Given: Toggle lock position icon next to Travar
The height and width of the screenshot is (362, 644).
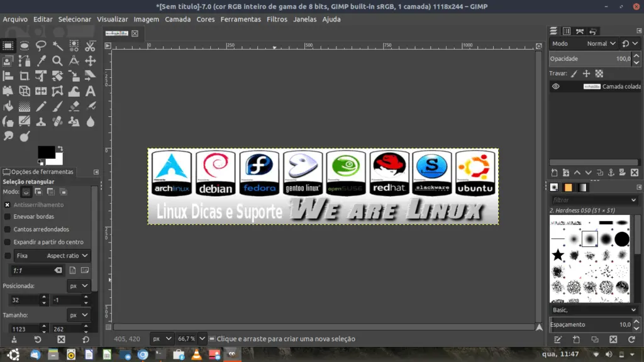Looking at the screenshot, I should [x=586, y=74].
